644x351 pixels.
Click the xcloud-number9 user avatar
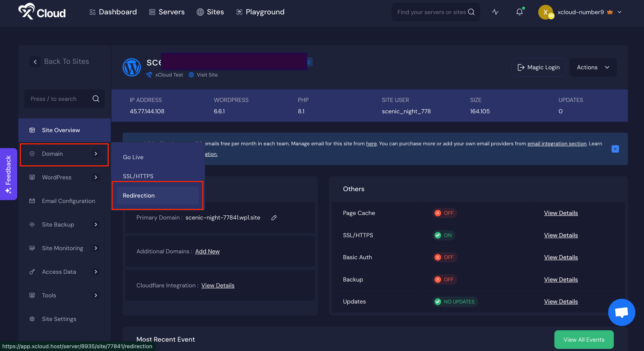click(545, 12)
